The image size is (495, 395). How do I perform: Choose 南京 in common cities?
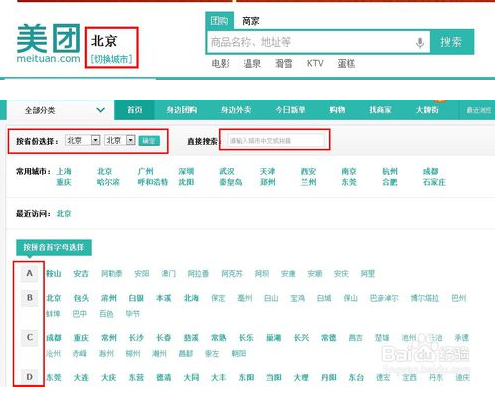(349, 171)
